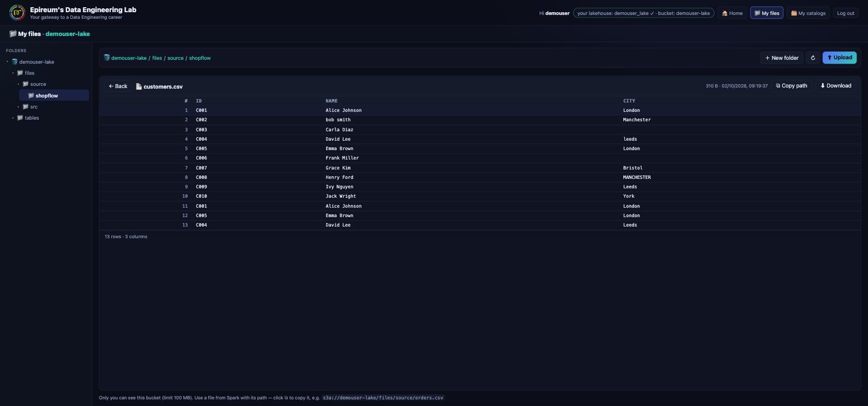Viewport: 868px width, 406px height.
Task: Select cell 'MANCHESTER' in uppercase
Action: click(637, 177)
